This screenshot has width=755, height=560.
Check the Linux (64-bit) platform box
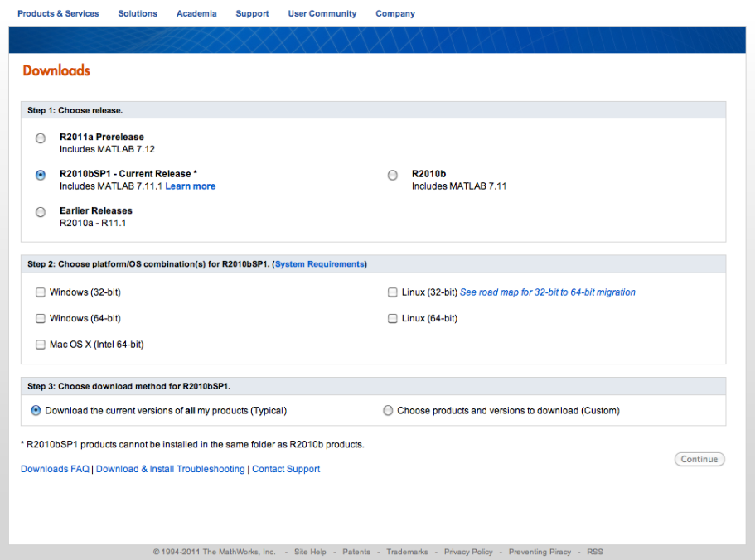(393, 319)
